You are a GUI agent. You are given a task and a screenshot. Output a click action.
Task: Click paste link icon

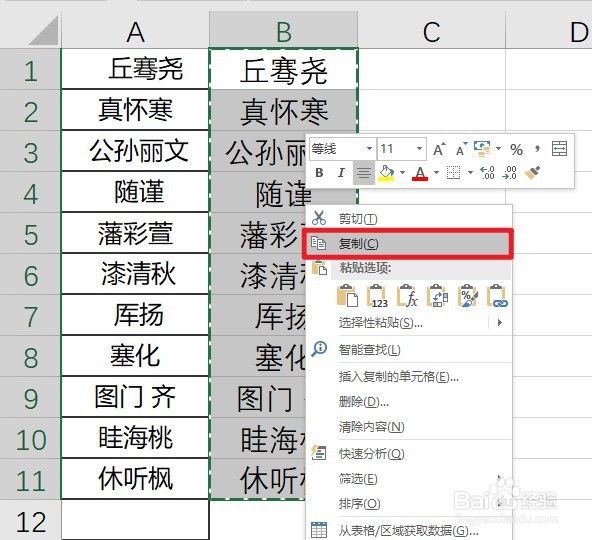click(497, 296)
